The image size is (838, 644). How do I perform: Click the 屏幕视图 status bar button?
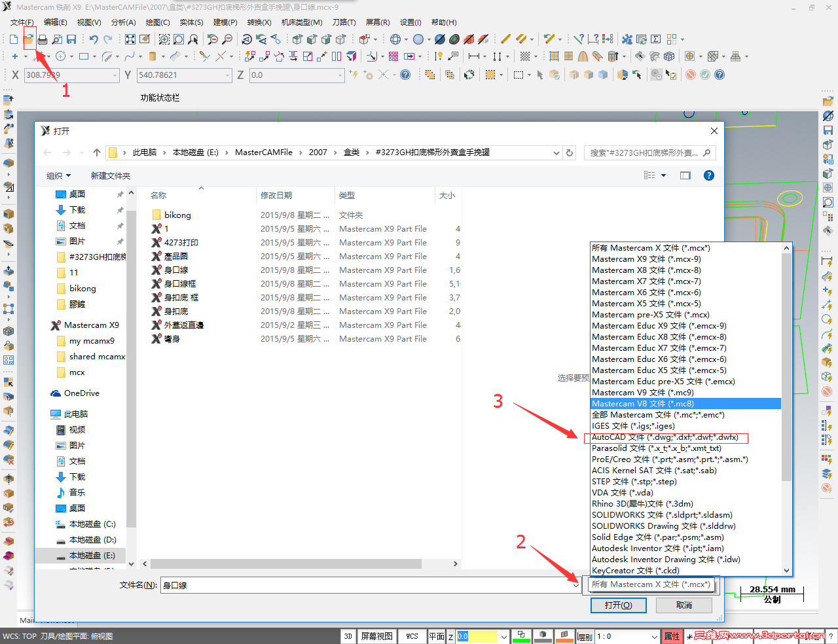(377, 636)
